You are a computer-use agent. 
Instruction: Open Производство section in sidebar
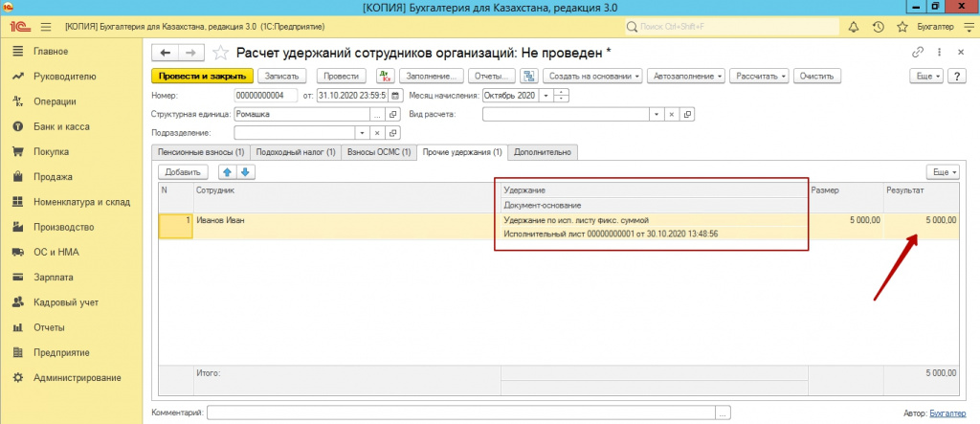point(64,227)
